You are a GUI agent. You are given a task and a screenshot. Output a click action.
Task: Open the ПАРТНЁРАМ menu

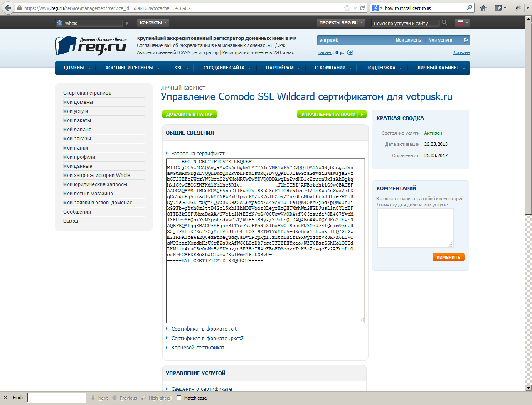pos(283,68)
